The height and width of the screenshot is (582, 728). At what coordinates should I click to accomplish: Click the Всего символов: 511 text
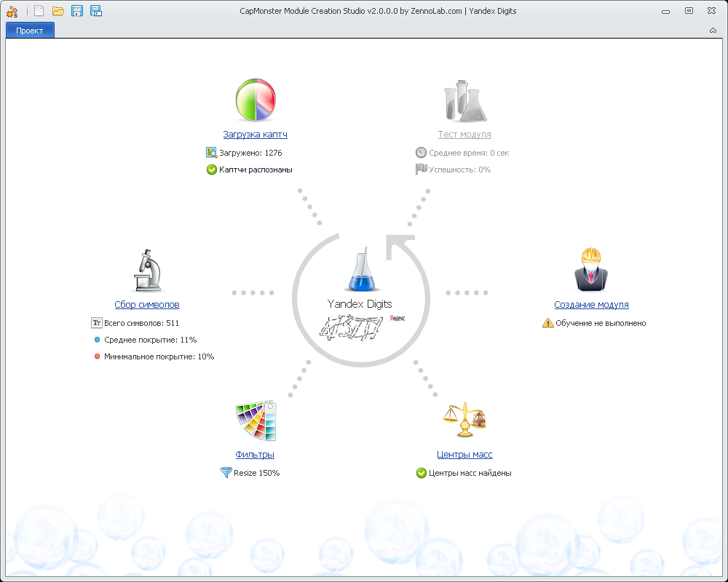[142, 323]
